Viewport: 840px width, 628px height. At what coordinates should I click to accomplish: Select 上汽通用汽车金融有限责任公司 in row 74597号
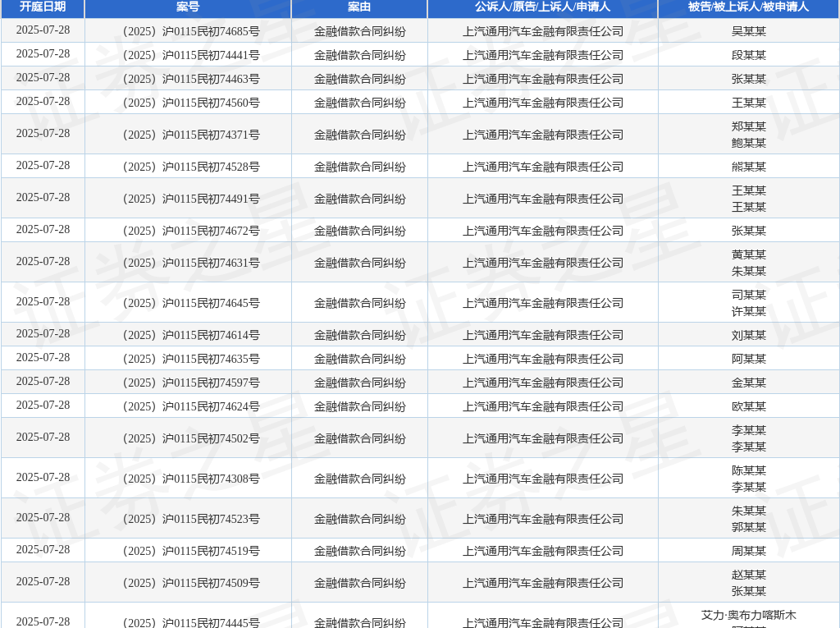point(543,383)
